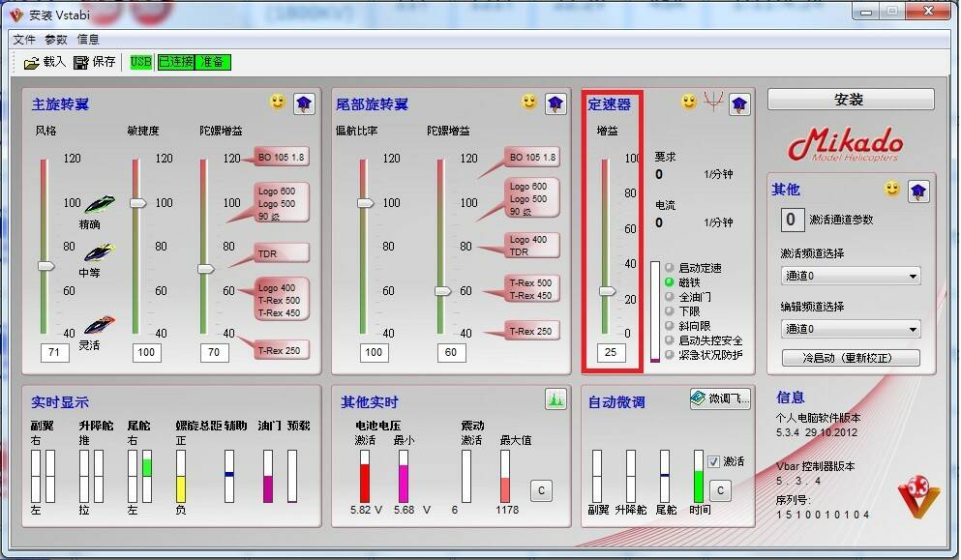Click the 风格 value field showing 71
The image size is (961, 560).
[54, 352]
